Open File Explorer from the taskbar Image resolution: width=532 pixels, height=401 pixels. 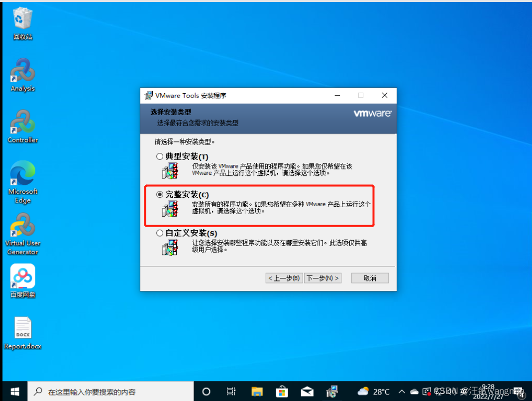[257, 392]
